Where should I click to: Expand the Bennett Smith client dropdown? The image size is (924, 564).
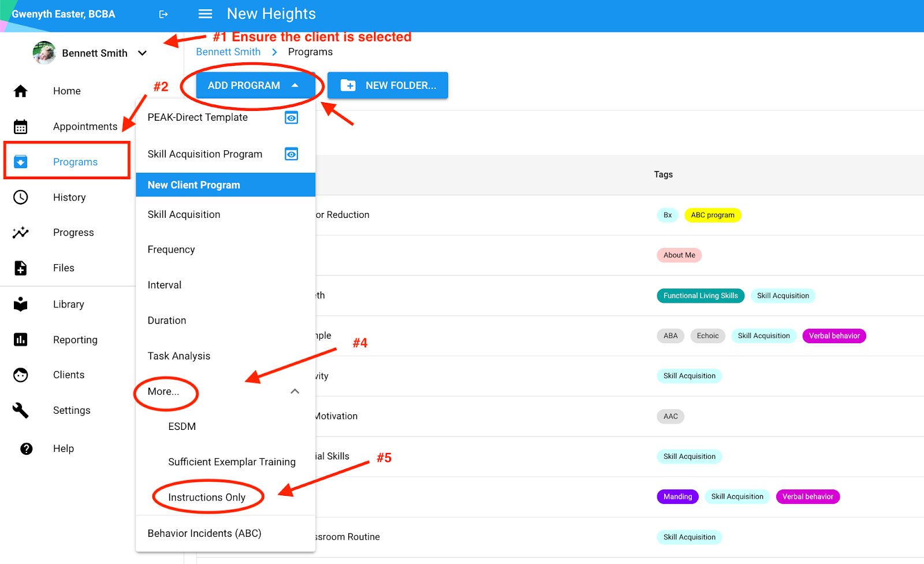142,53
